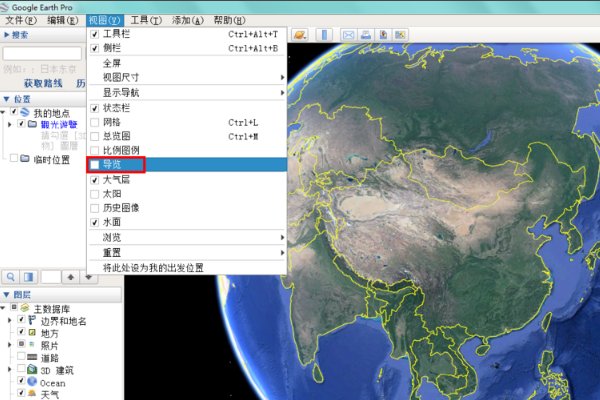This screenshot has height=400, width=600.
Task: Uncheck 水面 water surface option
Action: (95, 222)
